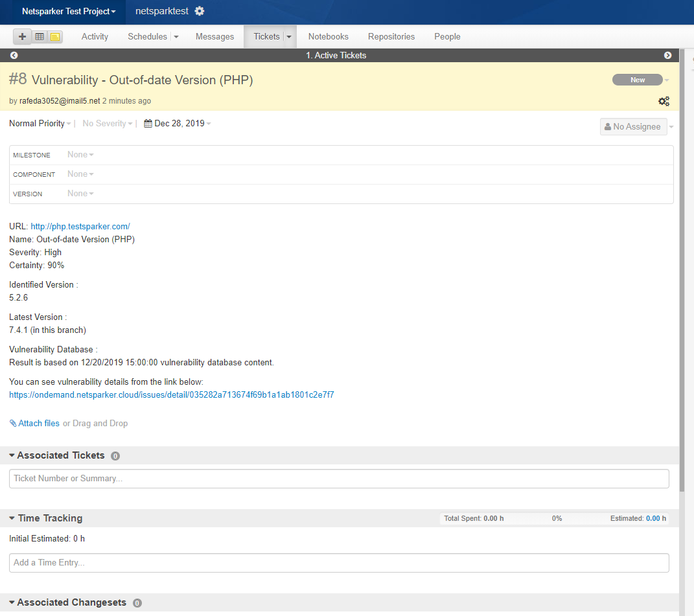Open the calendar icon beside Dec 28 date
Viewport: 694px width, 616px height.
tap(147, 123)
